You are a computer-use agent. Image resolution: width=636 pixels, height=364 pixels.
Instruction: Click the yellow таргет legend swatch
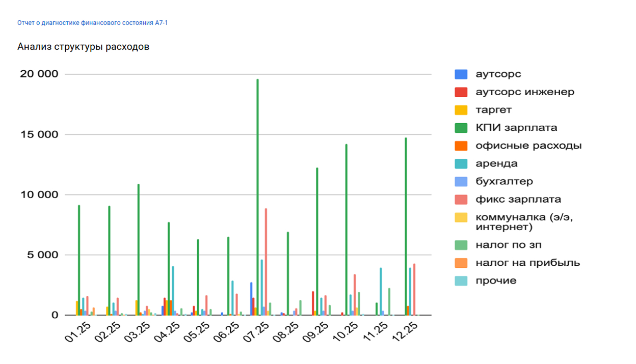(x=461, y=110)
